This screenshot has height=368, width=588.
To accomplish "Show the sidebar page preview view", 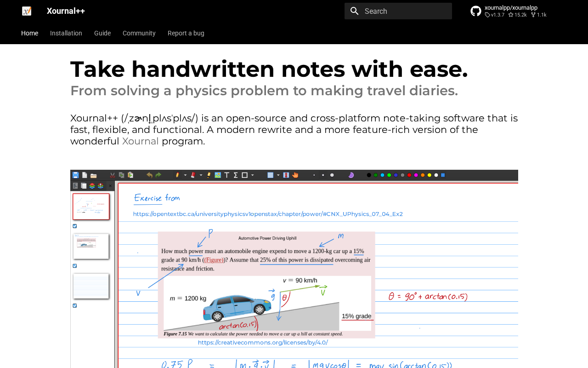I will [x=84, y=186].
